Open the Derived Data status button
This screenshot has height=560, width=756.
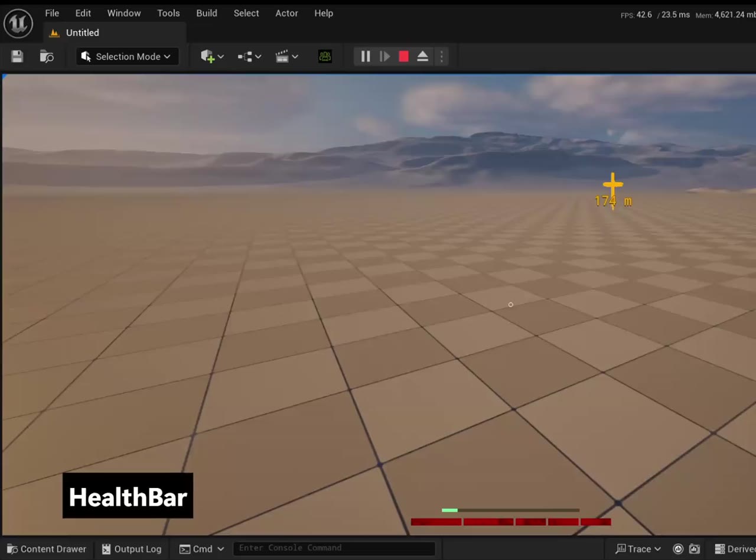pos(734,549)
